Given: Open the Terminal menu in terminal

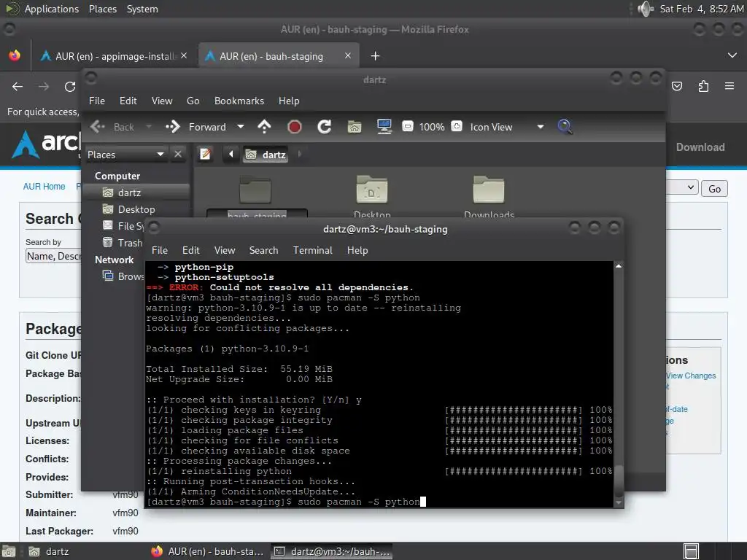Looking at the screenshot, I should coord(312,251).
